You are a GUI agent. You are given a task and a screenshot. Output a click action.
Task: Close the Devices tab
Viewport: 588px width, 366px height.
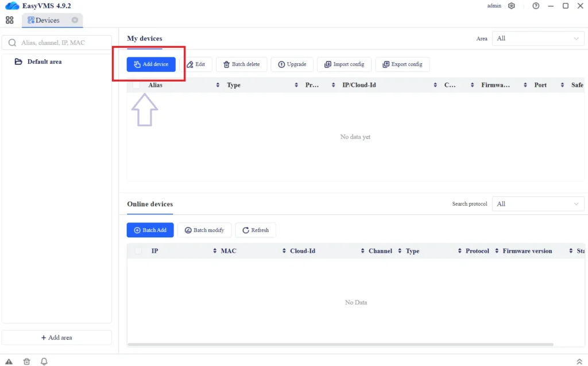tap(75, 20)
